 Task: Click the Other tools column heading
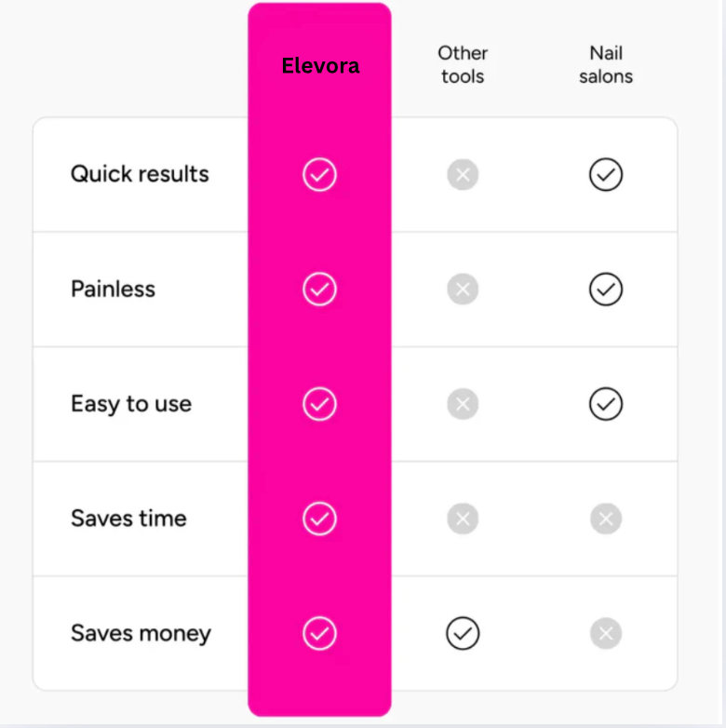(x=463, y=64)
